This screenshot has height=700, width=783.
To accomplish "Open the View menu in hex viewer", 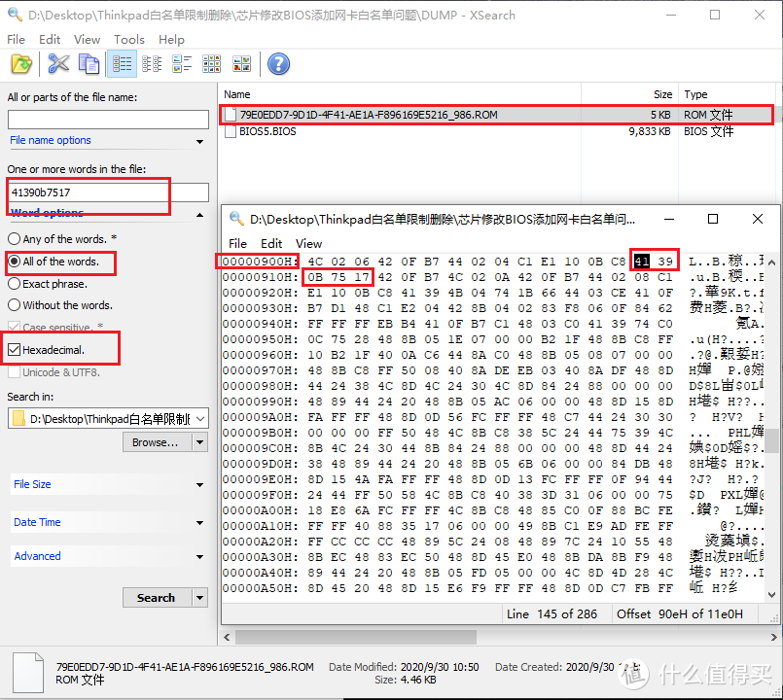I will (308, 243).
